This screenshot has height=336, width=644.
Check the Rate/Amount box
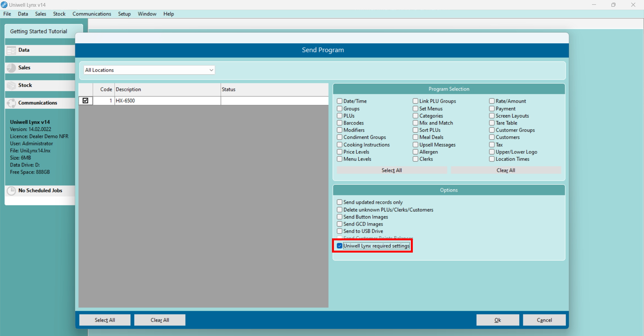pyautogui.click(x=492, y=101)
